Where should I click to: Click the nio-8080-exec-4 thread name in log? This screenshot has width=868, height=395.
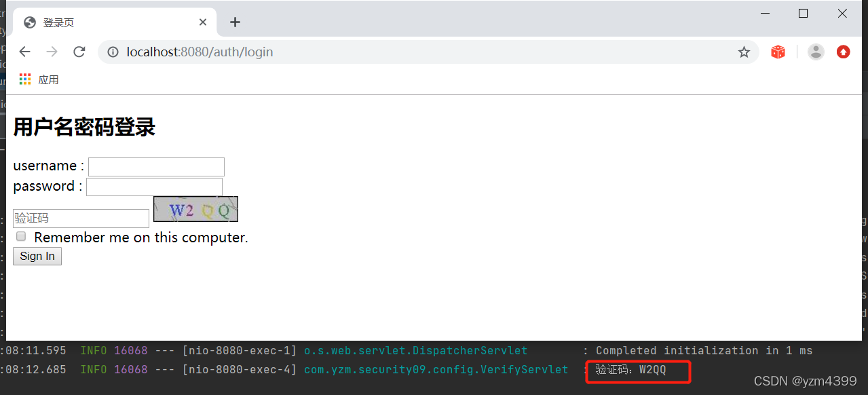(x=240, y=370)
